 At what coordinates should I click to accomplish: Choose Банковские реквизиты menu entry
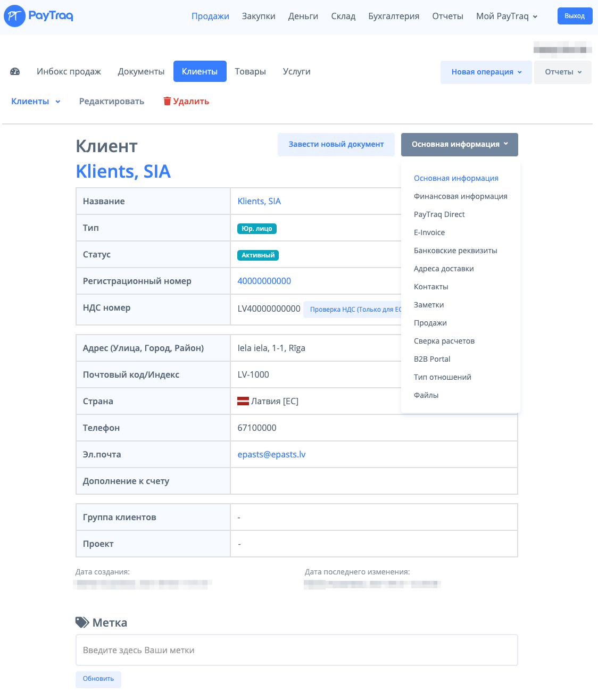click(455, 251)
